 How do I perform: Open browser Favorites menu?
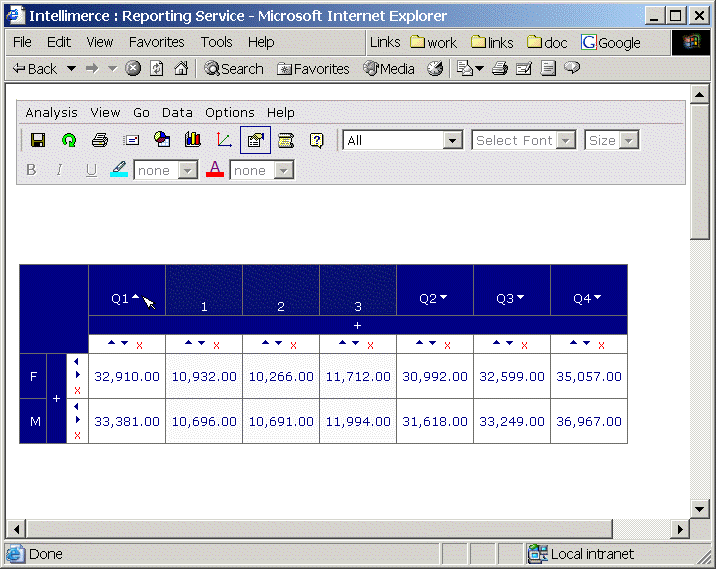[x=157, y=42]
